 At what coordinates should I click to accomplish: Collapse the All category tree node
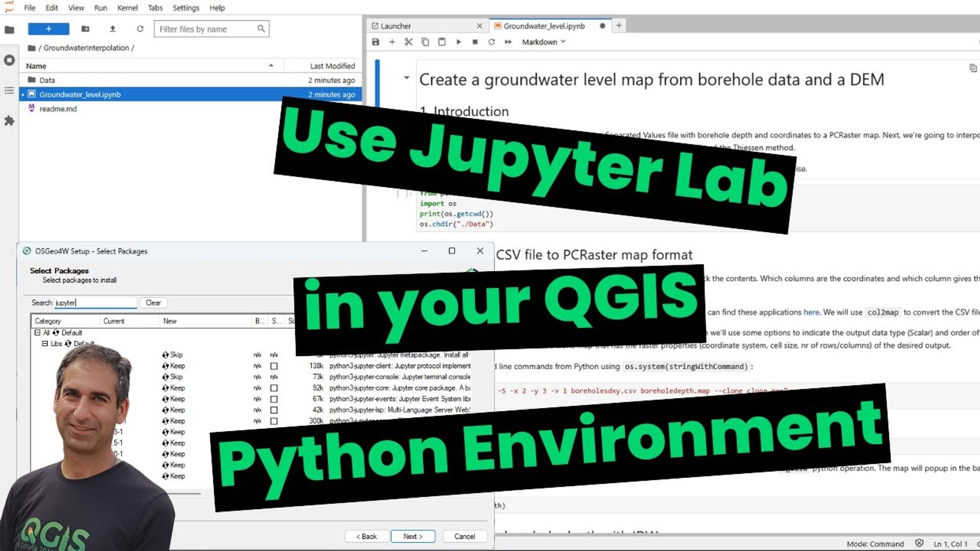click(x=37, y=333)
